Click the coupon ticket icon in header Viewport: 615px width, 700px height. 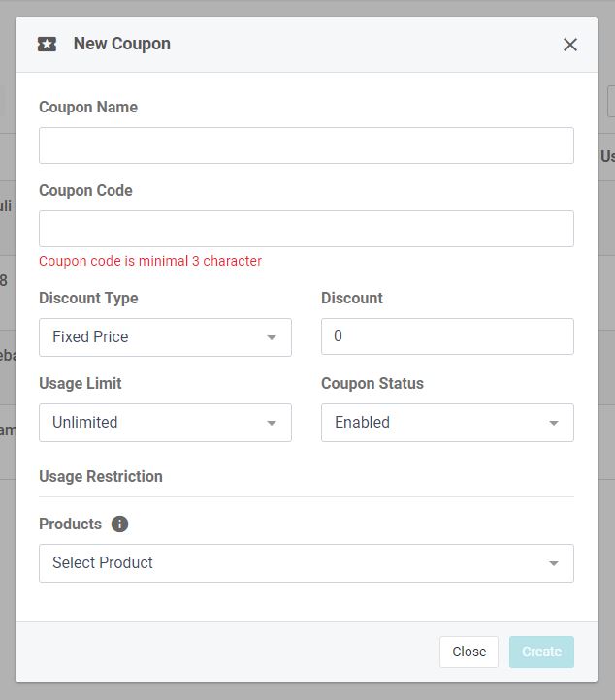click(x=47, y=45)
